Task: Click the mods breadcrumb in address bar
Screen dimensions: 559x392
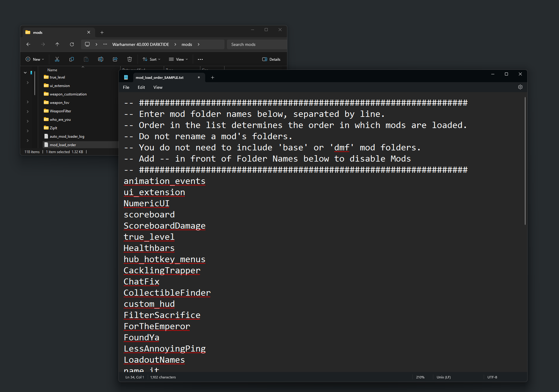Action: (187, 44)
